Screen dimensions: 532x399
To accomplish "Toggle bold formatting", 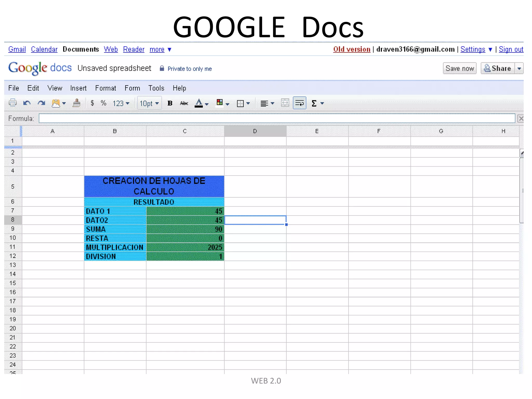I will click(170, 103).
